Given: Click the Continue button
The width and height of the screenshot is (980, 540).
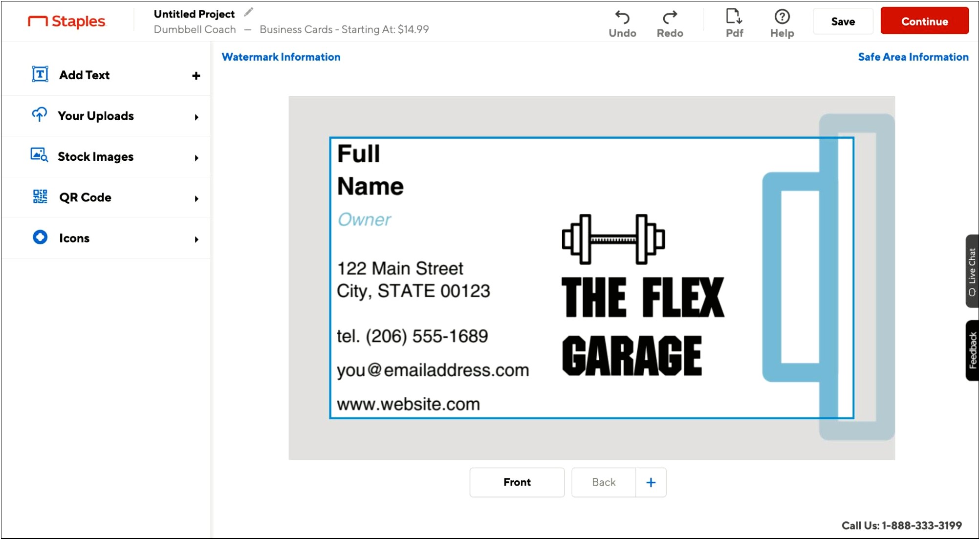Looking at the screenshot, I should click(924, 22).
